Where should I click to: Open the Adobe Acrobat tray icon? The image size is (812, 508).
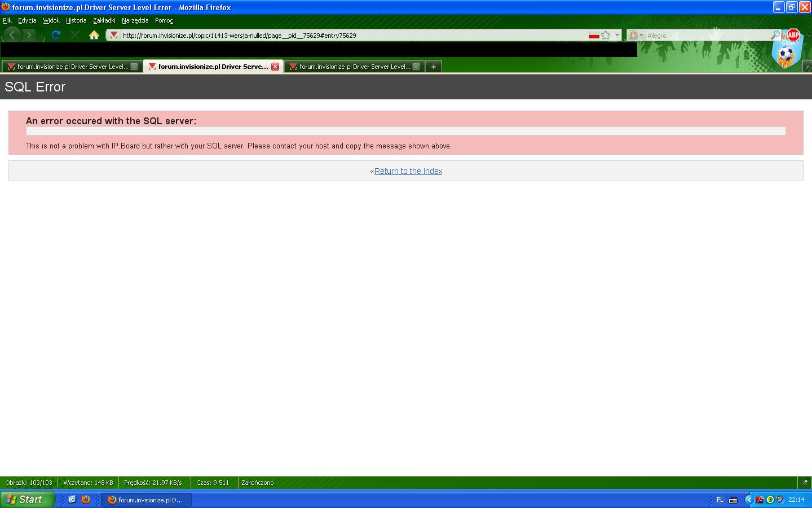tap(760, 500)
